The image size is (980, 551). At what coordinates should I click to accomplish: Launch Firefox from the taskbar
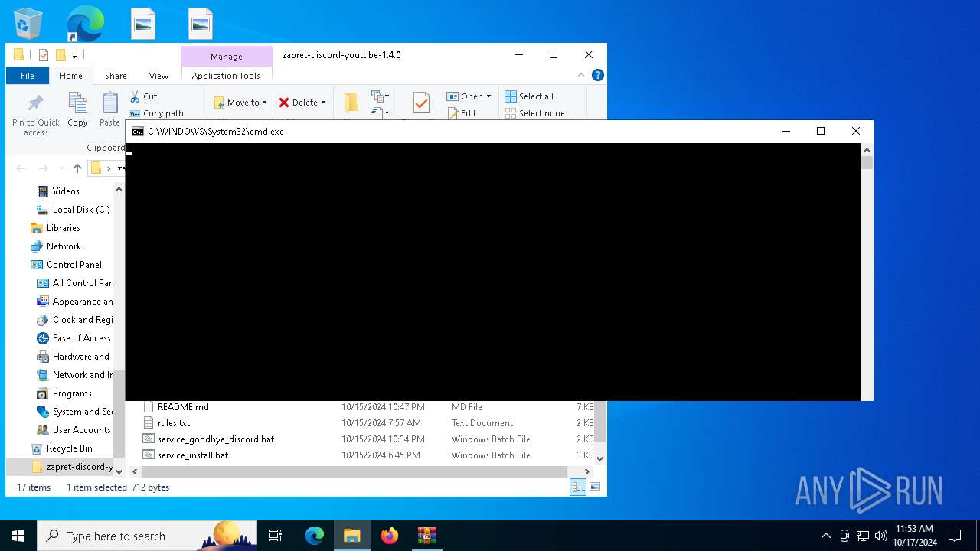[x=390, y=536]
